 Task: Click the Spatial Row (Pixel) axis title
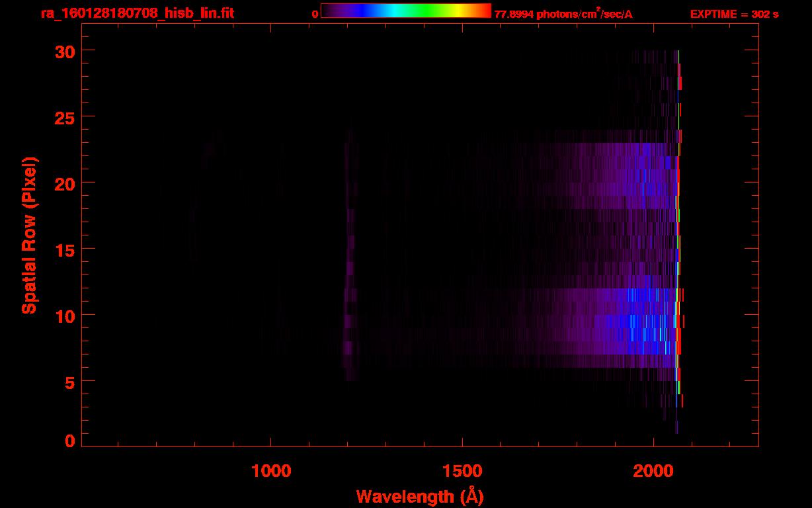coord(30,235)
